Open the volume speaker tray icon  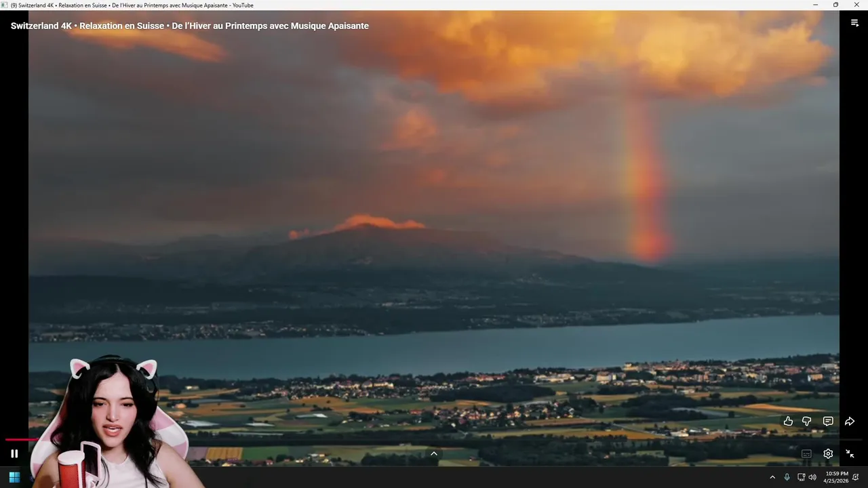coord(812,477)
